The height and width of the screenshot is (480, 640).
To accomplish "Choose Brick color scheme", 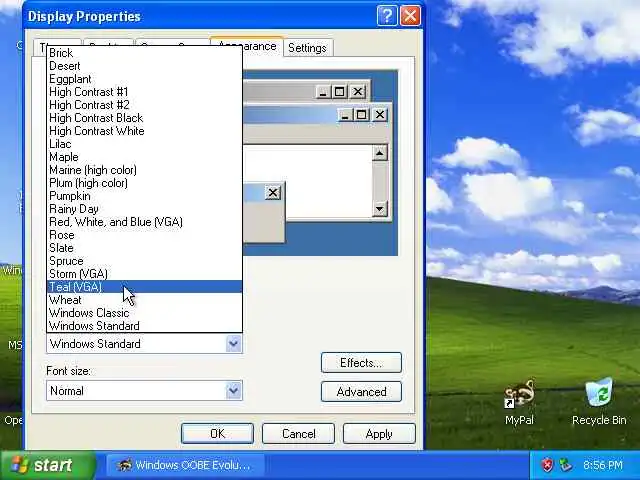I will click(x=144, y=53).
